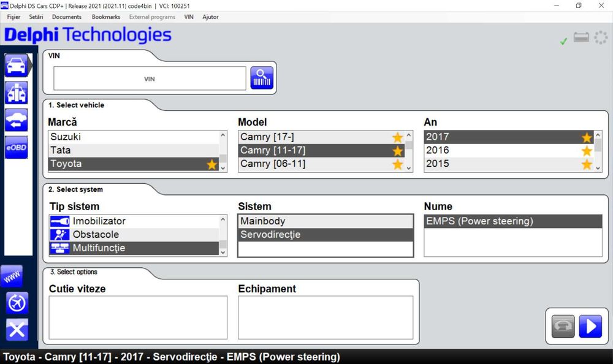613x364 pixels.
Task: Select Multifuncţie system type
Action: click(x=134, y=248)
